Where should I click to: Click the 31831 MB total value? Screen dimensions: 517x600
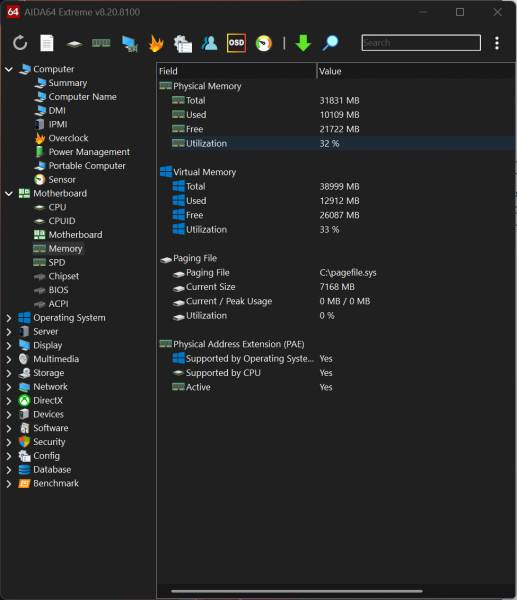[339, 101]
